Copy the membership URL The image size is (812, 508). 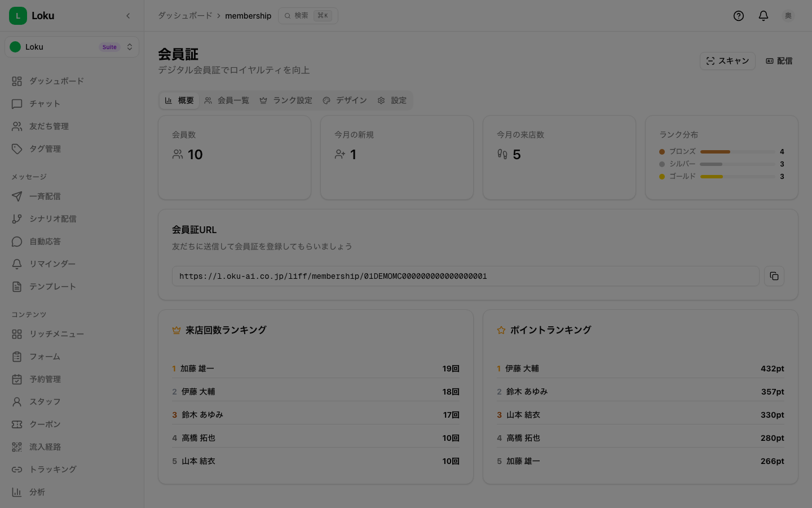(x=774, y=276)
